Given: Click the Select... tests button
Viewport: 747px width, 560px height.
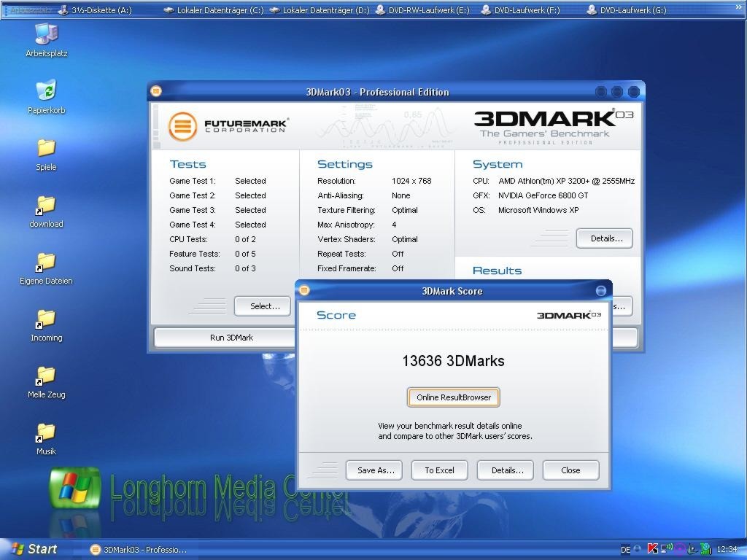Looking at the screenshot, I should click(263, 306).
